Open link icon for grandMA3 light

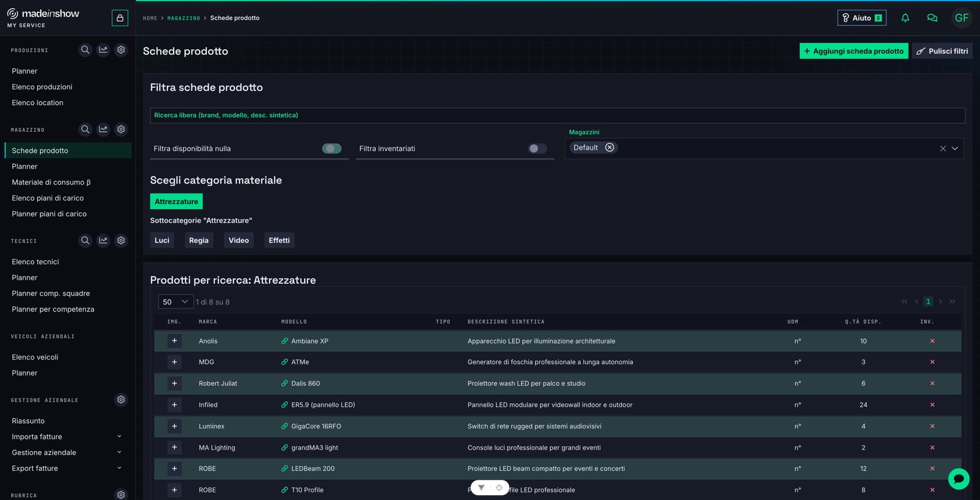pos(285,447)
